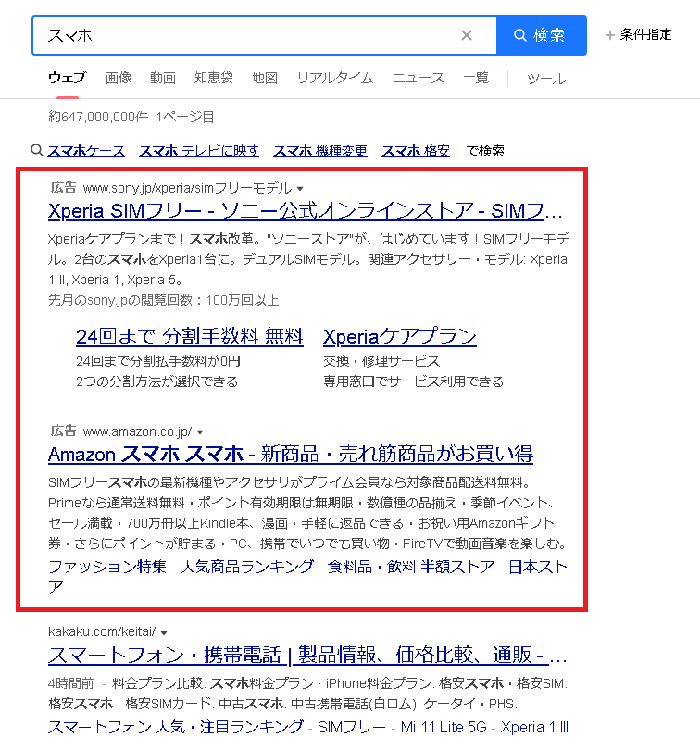The width and height of the screenshot is (700, 750).
Task: Click the kakaku.com/keitai/ URL text
Action: tap(102, 631)
